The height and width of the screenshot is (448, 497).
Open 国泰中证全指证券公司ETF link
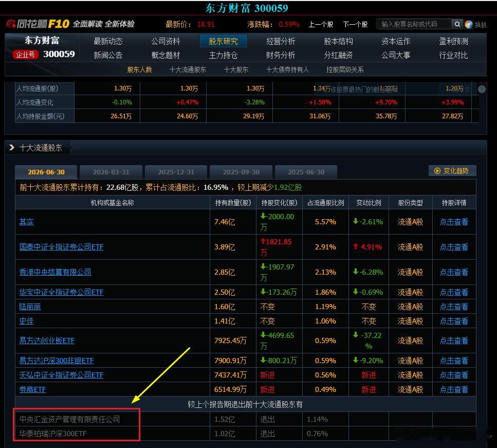click(x=62, y=247)
